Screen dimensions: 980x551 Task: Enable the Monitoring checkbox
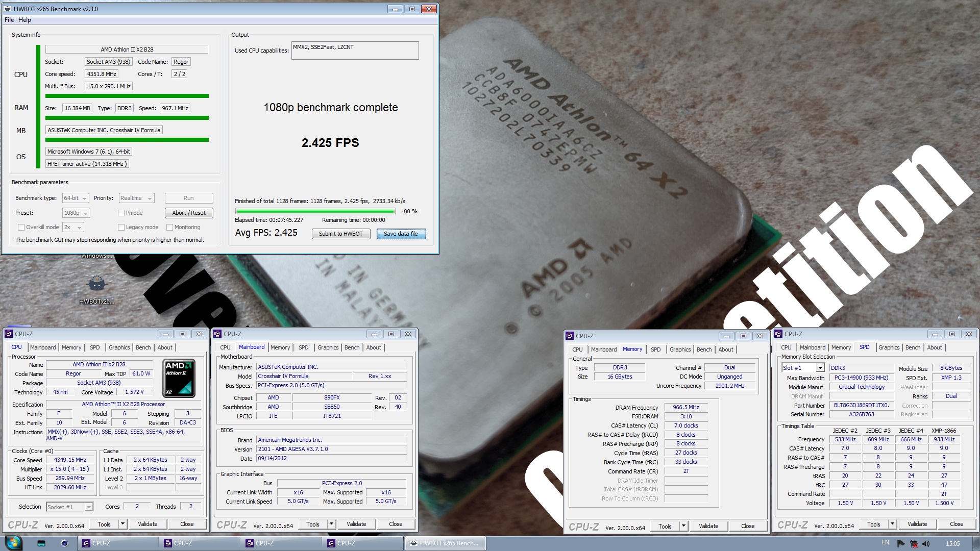coord(169,227)
